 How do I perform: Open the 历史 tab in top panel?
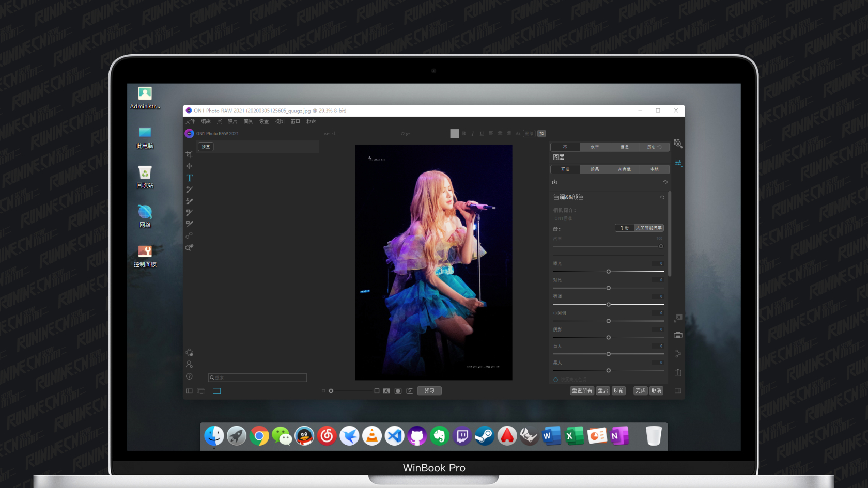[x=654, y=147]
